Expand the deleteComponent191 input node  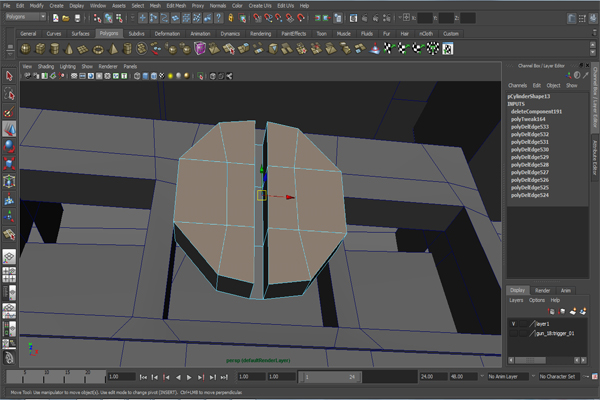tap(536, 111)
